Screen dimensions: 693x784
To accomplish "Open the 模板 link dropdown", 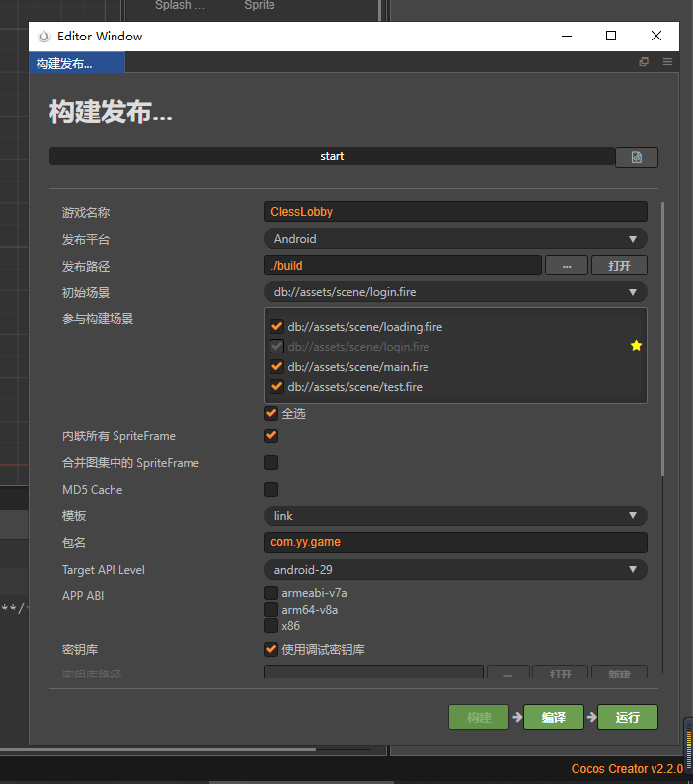I will click(x=455, y=516).
